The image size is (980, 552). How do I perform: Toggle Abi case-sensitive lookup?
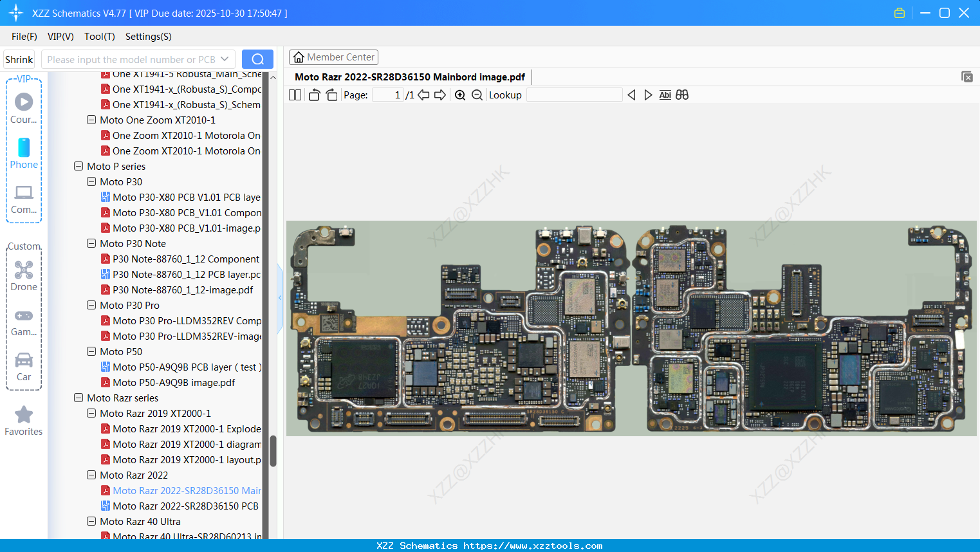[665, 95]
